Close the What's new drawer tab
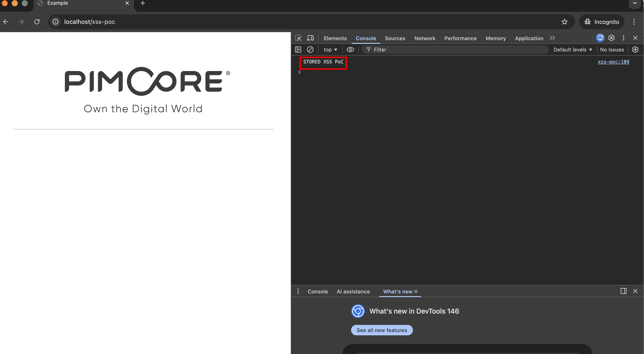 (x=416, y=291)
